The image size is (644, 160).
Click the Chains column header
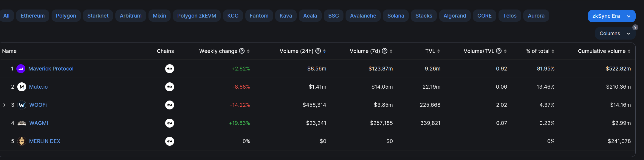pyautogui.click(x=165, y=51)
